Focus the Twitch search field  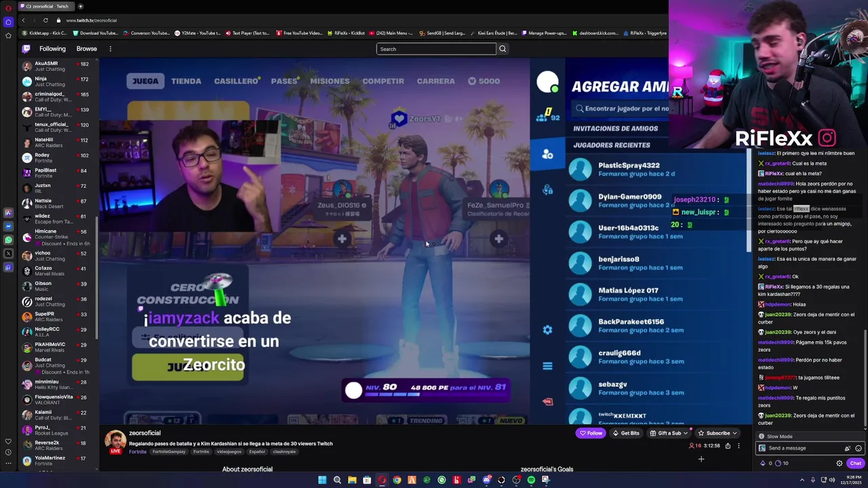pos(436,49)
